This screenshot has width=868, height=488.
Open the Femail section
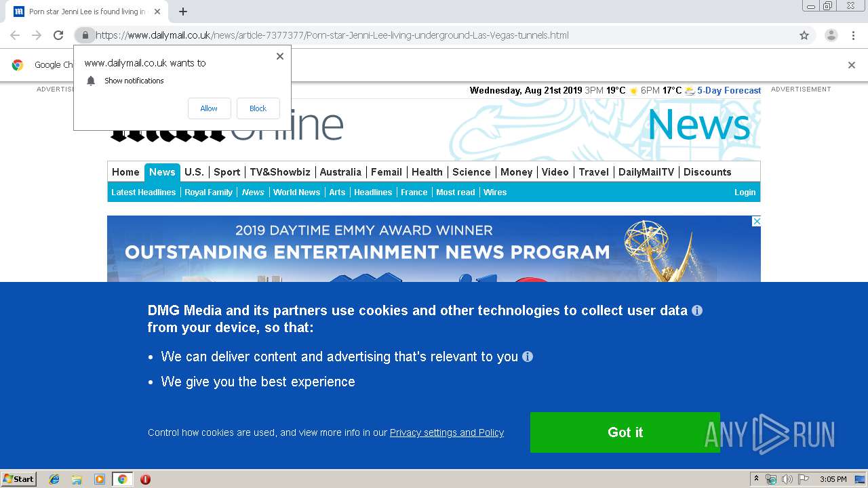click(387, 172)
